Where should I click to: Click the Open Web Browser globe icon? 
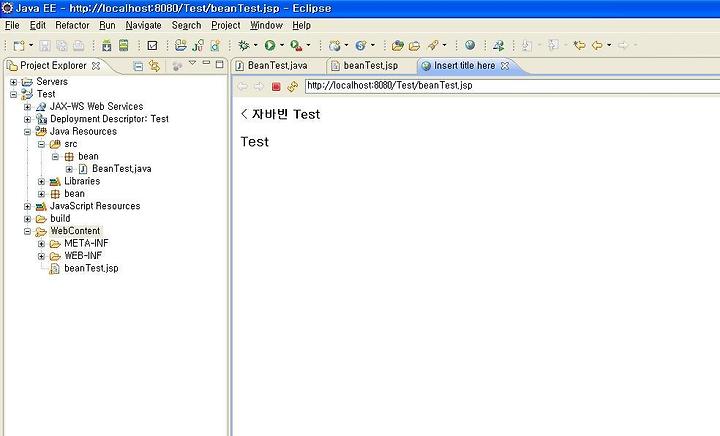pos(470,45)
